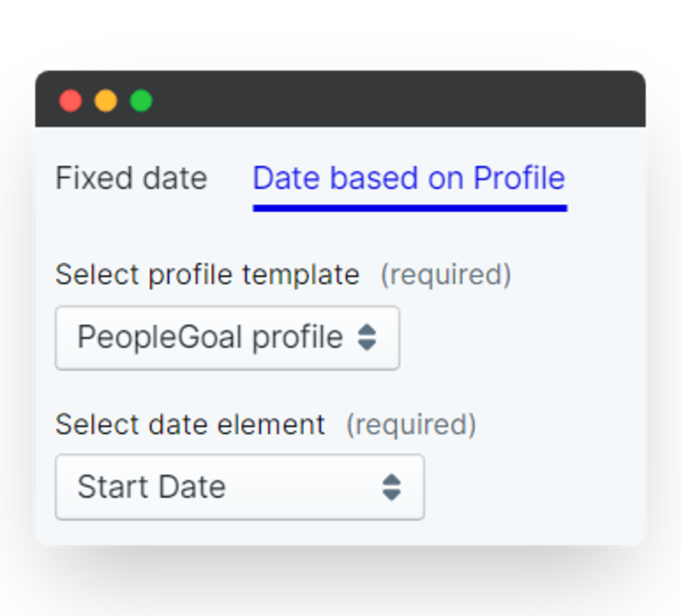Click the "Select profile template" label

207,275
